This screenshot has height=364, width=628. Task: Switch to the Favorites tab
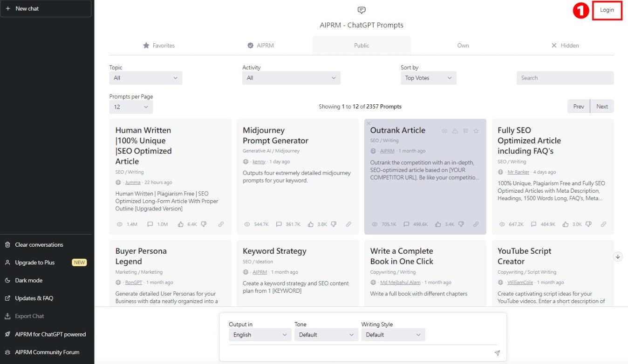pos(158,46)
